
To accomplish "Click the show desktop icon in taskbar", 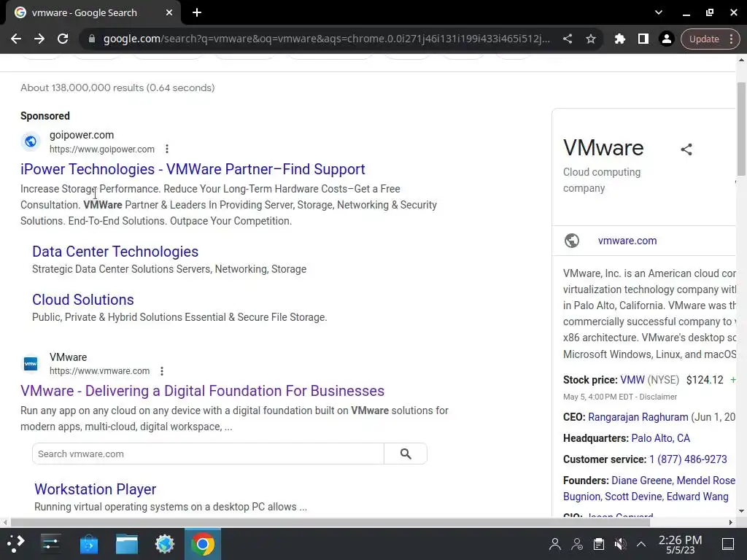I will (728, 544).
